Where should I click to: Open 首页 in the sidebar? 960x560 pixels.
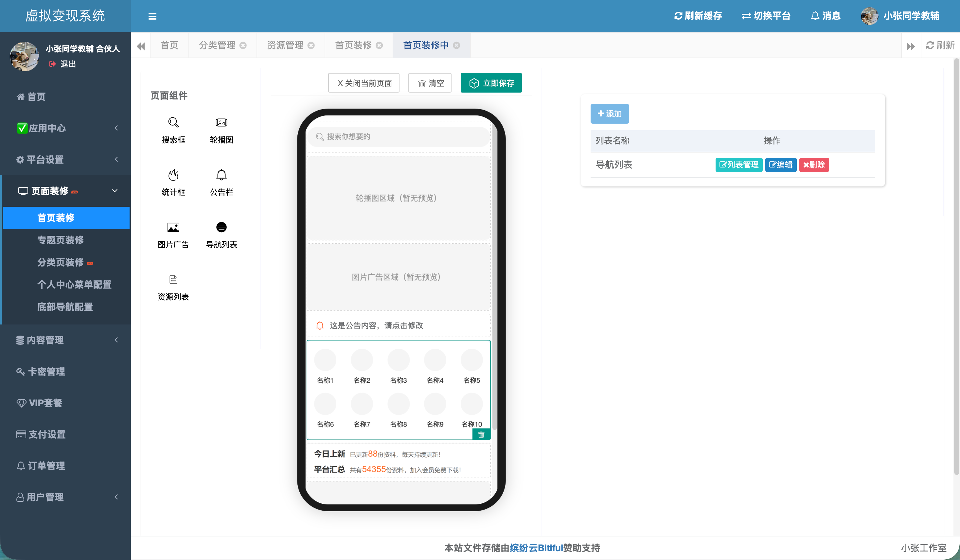pos(65,97)
